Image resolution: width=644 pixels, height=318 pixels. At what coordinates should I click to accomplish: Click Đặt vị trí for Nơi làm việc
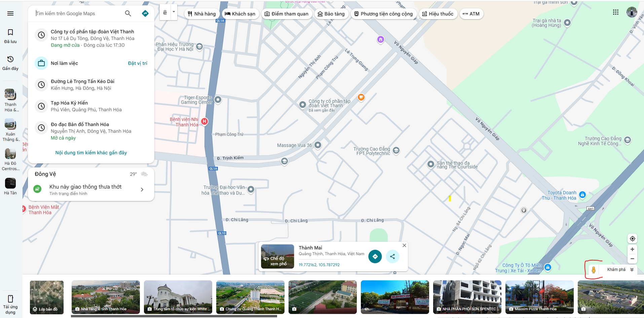(x=138, y=63)
